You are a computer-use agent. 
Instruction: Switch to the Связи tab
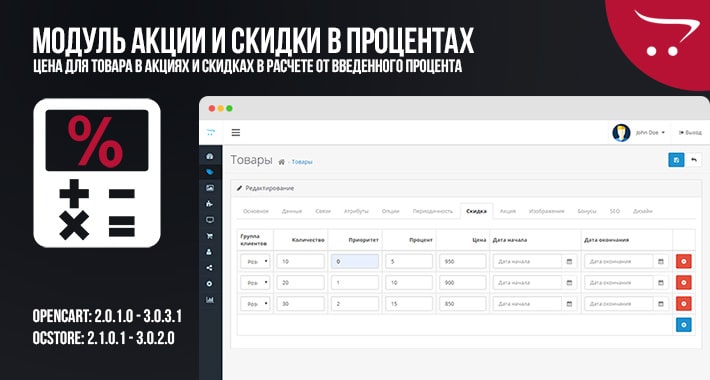[323, 211]
